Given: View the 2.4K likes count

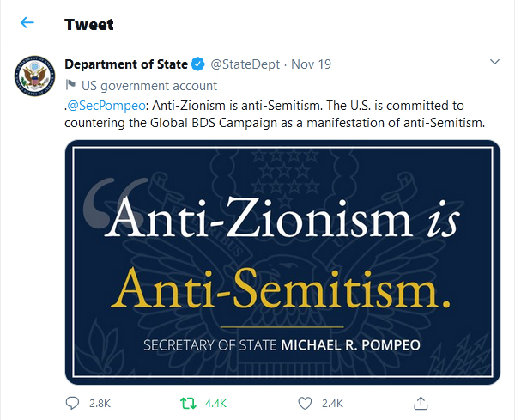Looking at the screenshot, I should (x=331, y=402).
